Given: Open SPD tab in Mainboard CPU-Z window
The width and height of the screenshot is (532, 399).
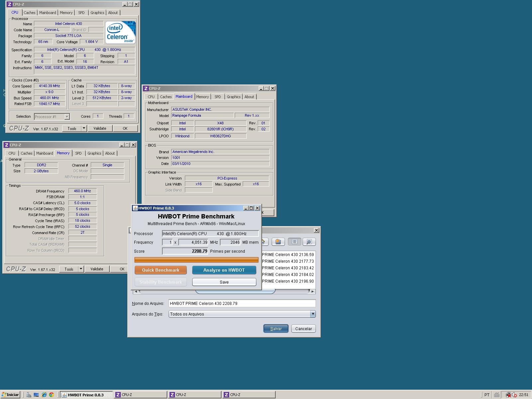Looking at the screenshot, I should (218, 97).
